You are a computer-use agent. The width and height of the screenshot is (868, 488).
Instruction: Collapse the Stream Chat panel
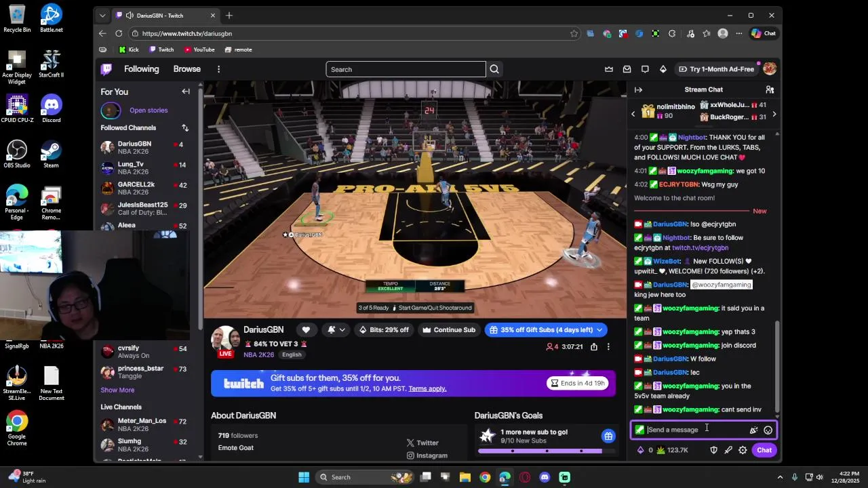638,89
